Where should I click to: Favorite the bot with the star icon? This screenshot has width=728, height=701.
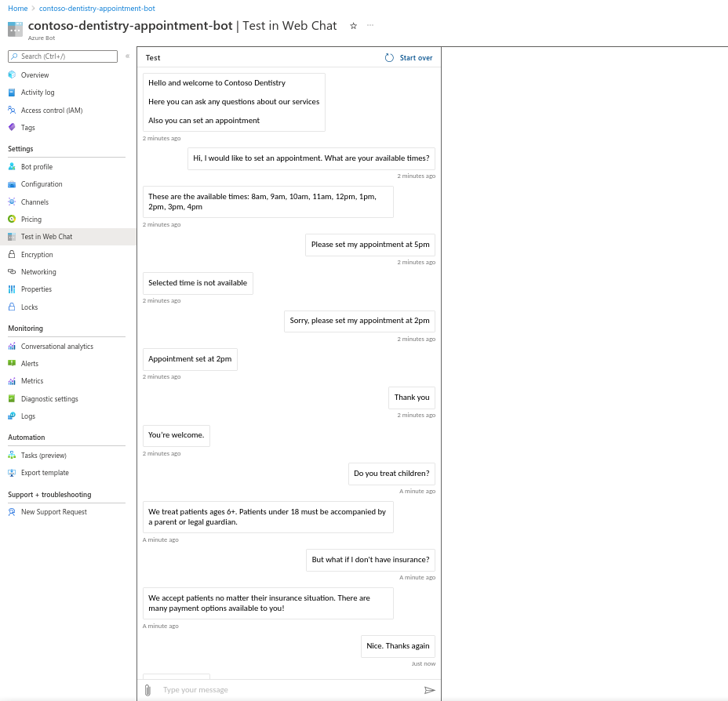(353, 26)
